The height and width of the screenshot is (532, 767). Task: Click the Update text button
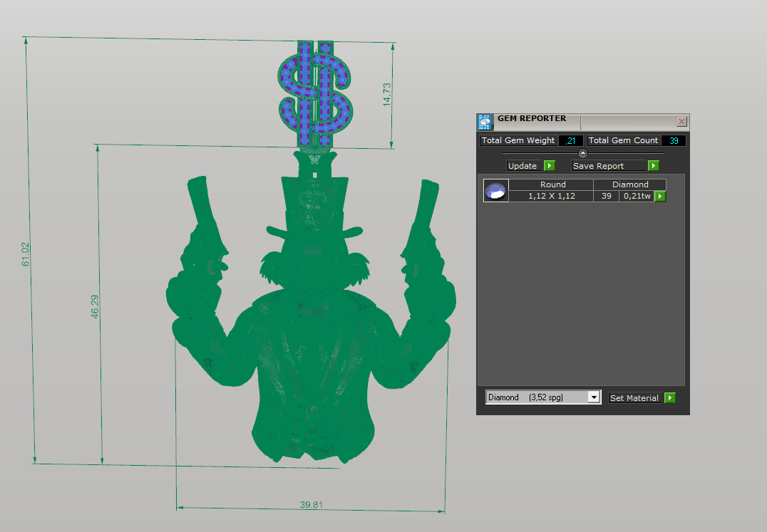click(x=523, y=166)
